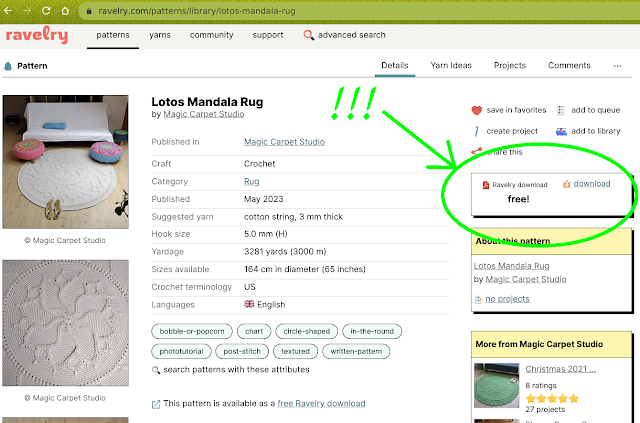Click the Pattern bell-shaped icon

pyautogui.click(x=8, y=66)
